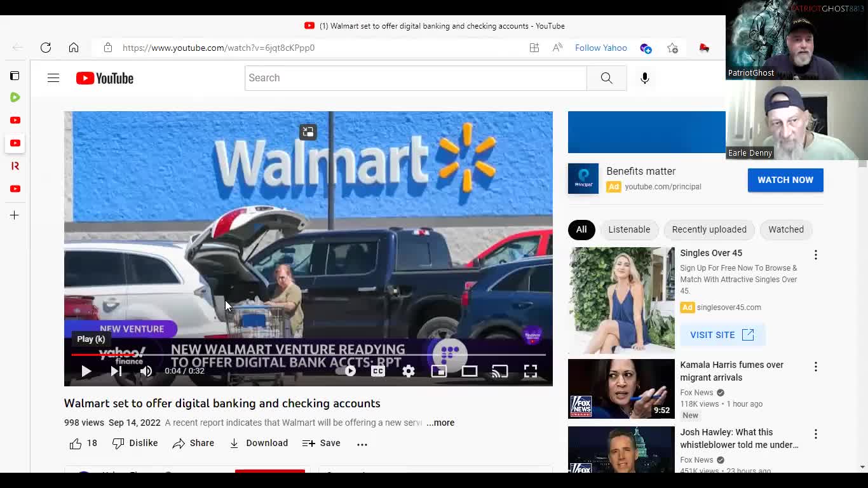Open red R sidebar tab
This screenshot has width=868, height=488.
pyautogui.click(x=15, y=166)
